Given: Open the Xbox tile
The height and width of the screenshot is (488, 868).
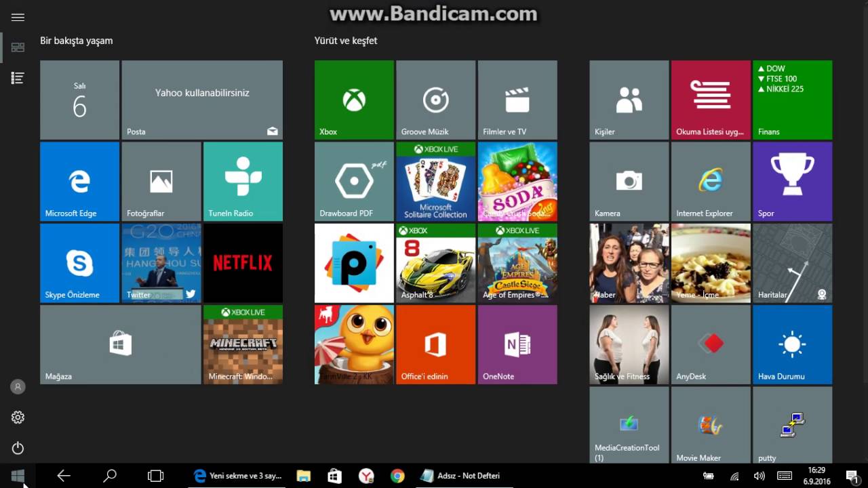Looking at the screenshot, I should pyautogui.click(x=354, y=100).
